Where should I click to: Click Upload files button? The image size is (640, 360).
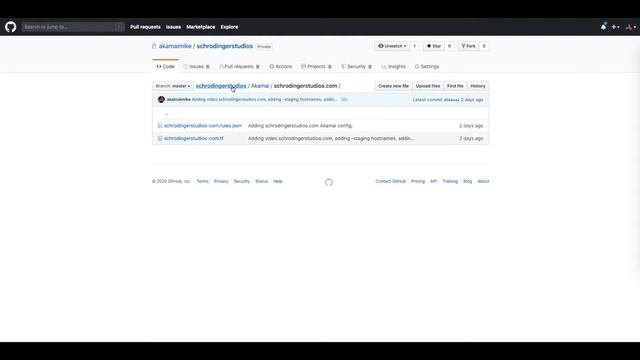pyautogui.click(x=428, y=86)
